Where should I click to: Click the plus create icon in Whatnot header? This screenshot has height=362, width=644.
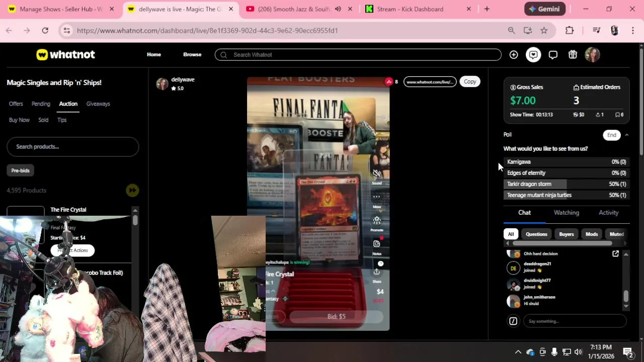[514, 55]
